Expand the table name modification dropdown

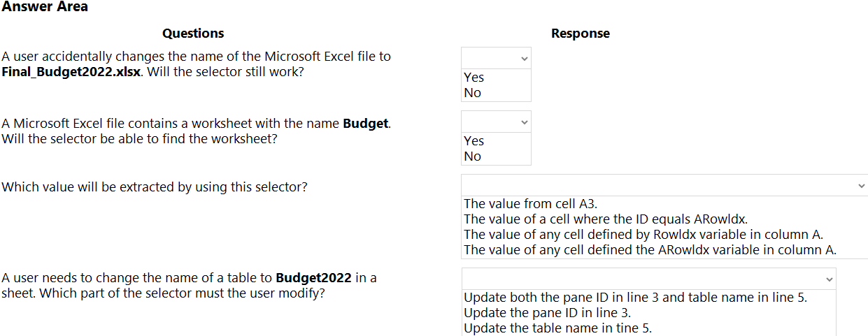pyautogui.click(x=648, y=279)
